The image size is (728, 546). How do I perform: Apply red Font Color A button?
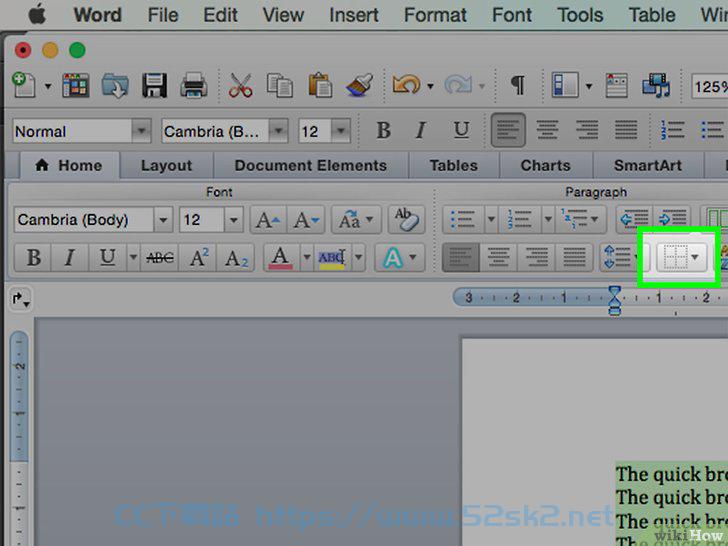[x=280, y=257]
